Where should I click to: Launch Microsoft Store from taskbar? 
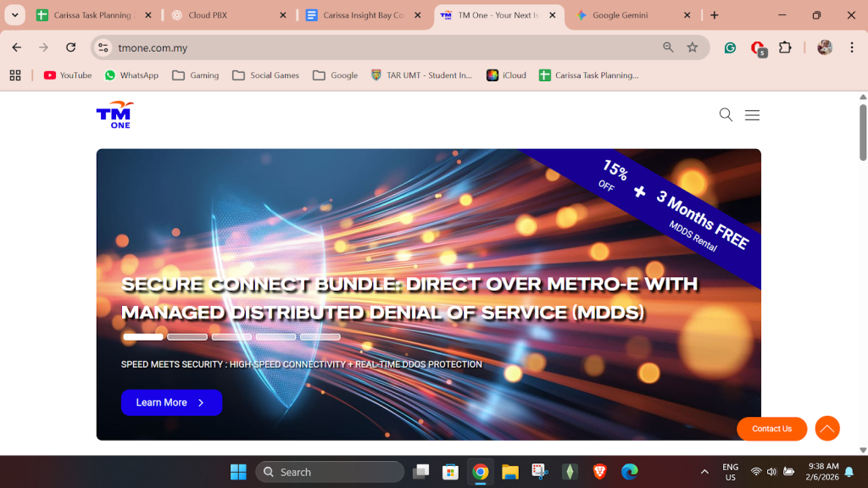[450, 472]
